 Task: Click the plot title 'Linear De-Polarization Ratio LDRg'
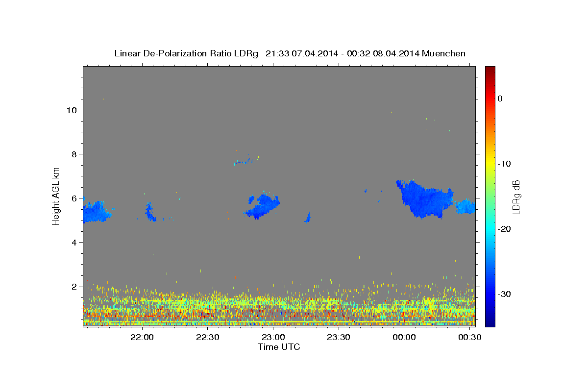(x=186, y=53)
